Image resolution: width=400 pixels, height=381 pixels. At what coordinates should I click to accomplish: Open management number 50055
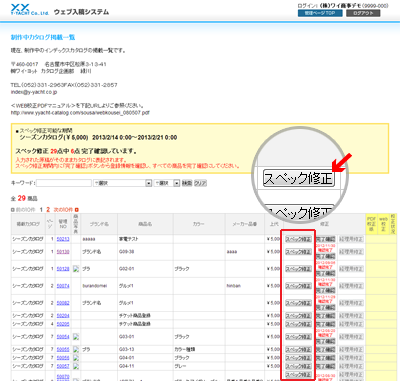(x=63, y=349)
